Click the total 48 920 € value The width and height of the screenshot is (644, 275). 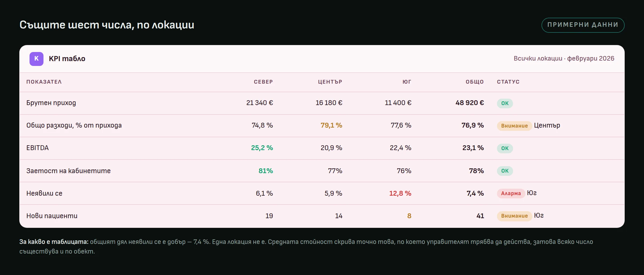coord(470,103)
